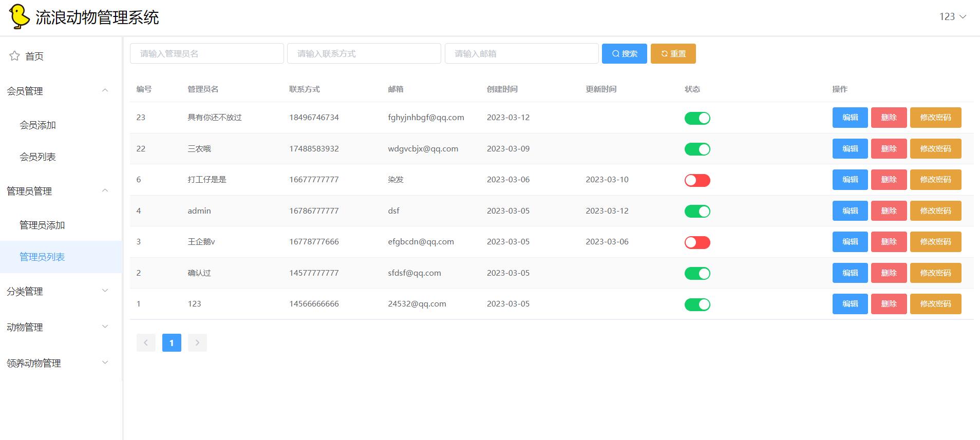This screenshot has height=440, width=980.
Task: Delete the row with email 24532@qq.com
Action: [x=889, y=304]
